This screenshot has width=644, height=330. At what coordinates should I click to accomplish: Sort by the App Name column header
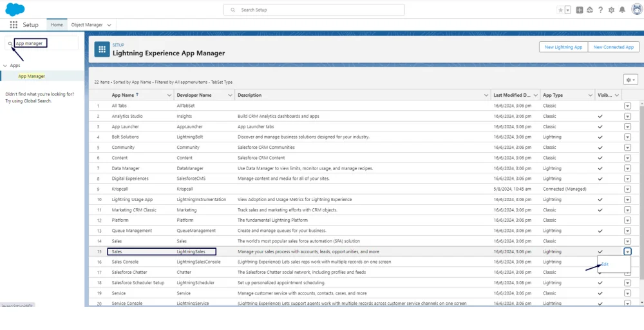(x=123, y=95)
